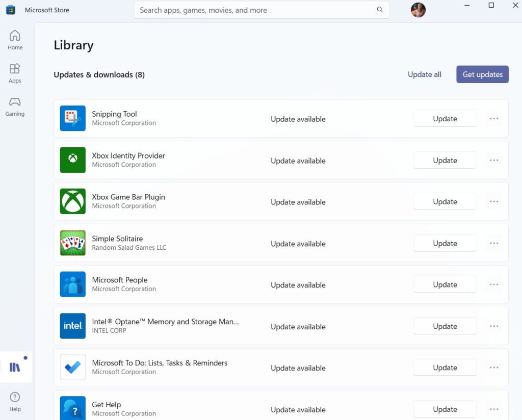The height and width of the screenshot is (420, 522).
Task: Update Xbox Game Bar Plugin
Action: [x=445, y=201]
